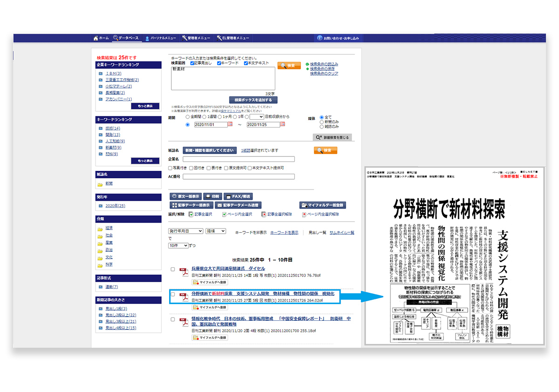Enable 原文提供可 checkbox
Screen dimensions: 559x392
pyautogui.click(x=226, y=168)
